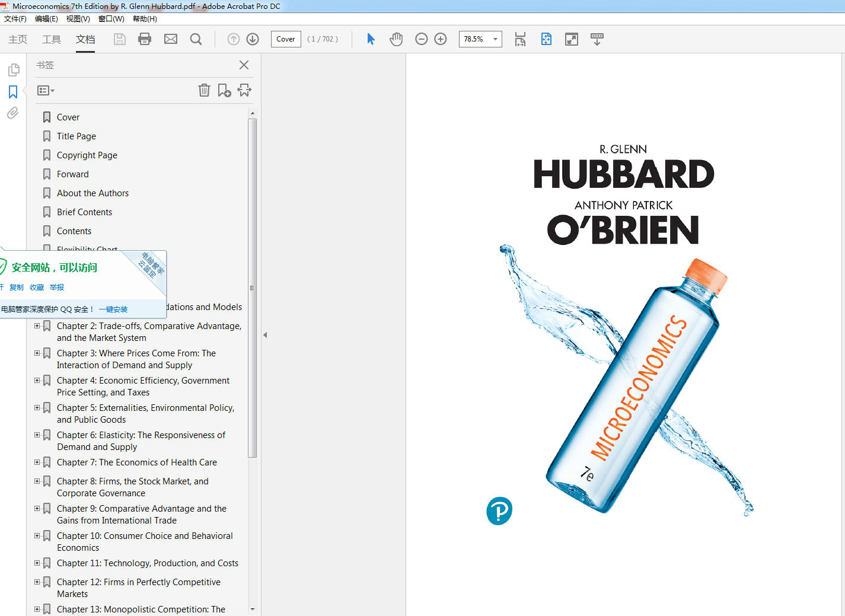The image size is (845, 616).
Task: Click the email envelope icon
Action: click(x=171, y=39)
